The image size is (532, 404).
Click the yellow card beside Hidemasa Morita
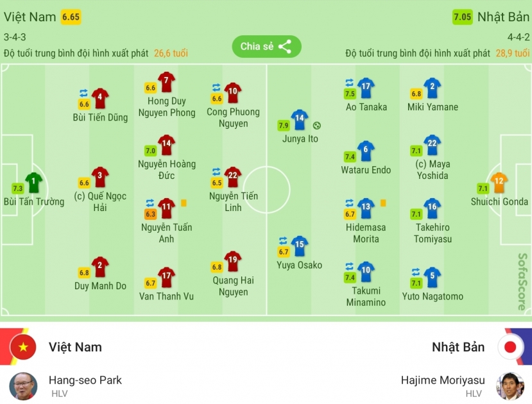pyautogui.click(x=383, y=203)
